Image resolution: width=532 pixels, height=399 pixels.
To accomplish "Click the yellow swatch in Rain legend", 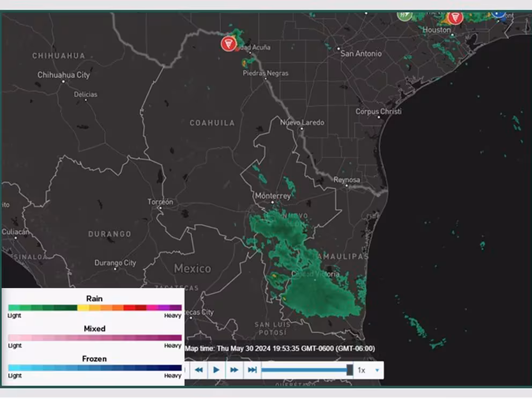I will click(x=83, y=308).
